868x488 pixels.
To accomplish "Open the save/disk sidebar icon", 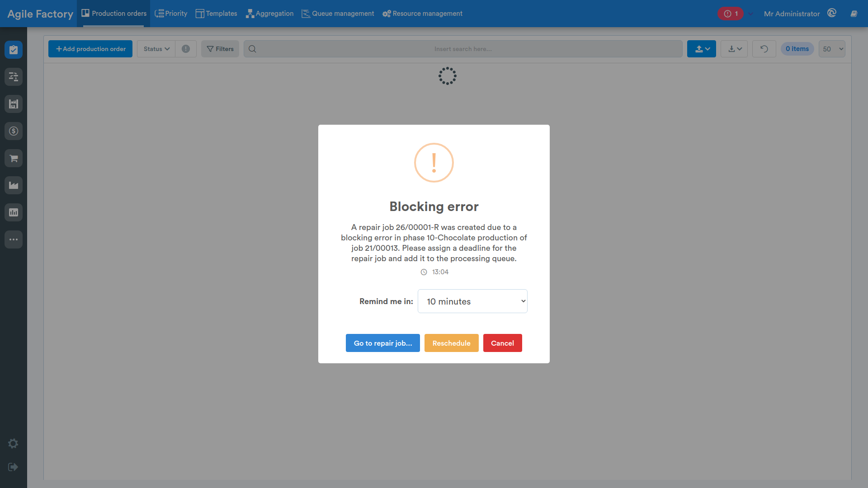I will (x=14, y=104).
